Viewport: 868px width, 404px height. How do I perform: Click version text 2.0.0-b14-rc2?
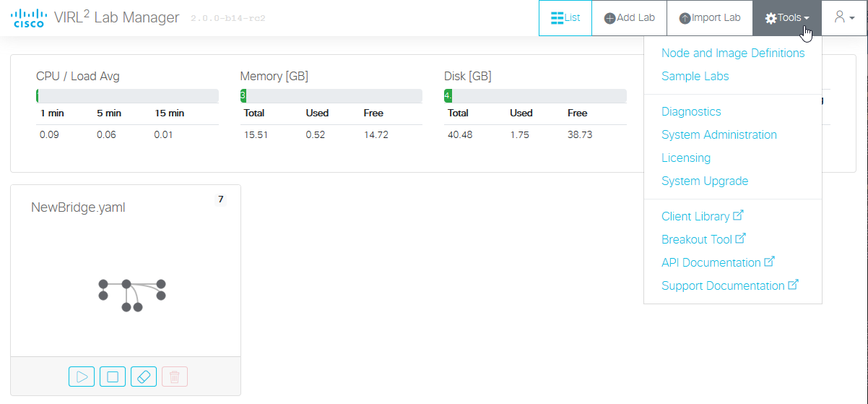pyautogui.click(x=228, y=19)
